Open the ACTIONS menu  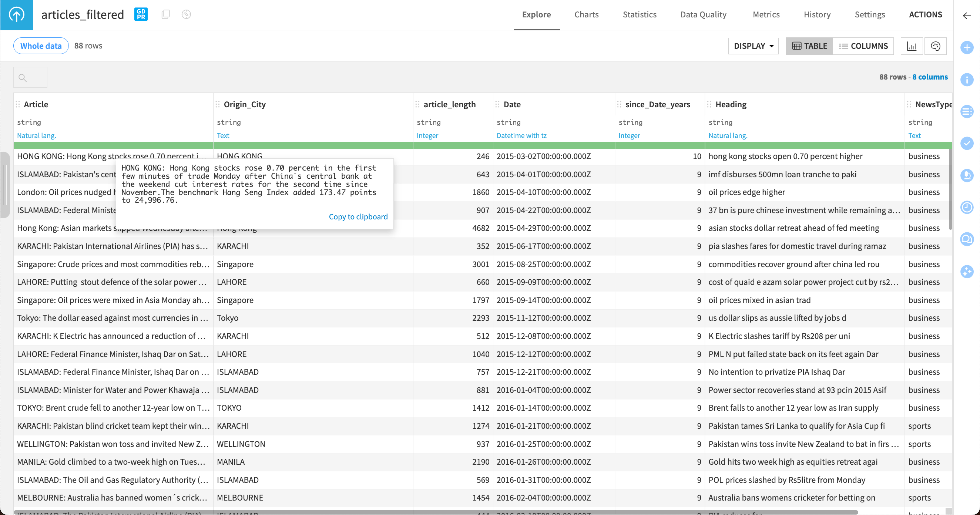coord(926,14)
